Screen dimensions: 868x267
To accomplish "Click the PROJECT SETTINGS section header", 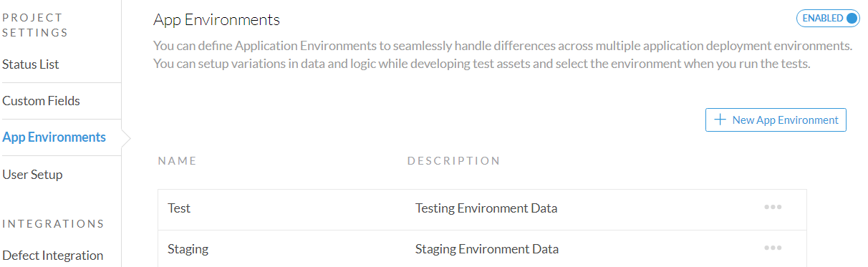I will point(35,25).
